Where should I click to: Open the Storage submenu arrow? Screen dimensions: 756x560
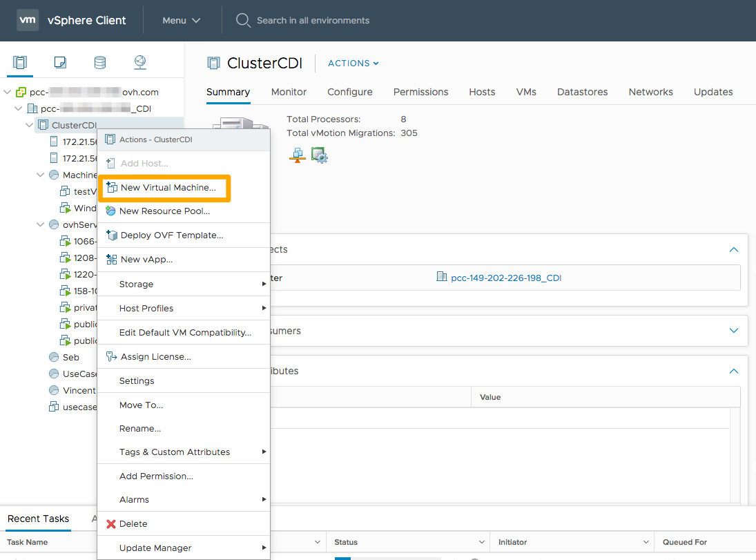[264, 284]
